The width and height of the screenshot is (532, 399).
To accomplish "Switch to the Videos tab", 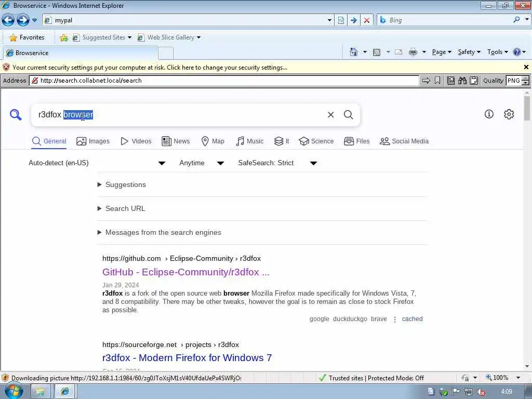I will (136, 141).
